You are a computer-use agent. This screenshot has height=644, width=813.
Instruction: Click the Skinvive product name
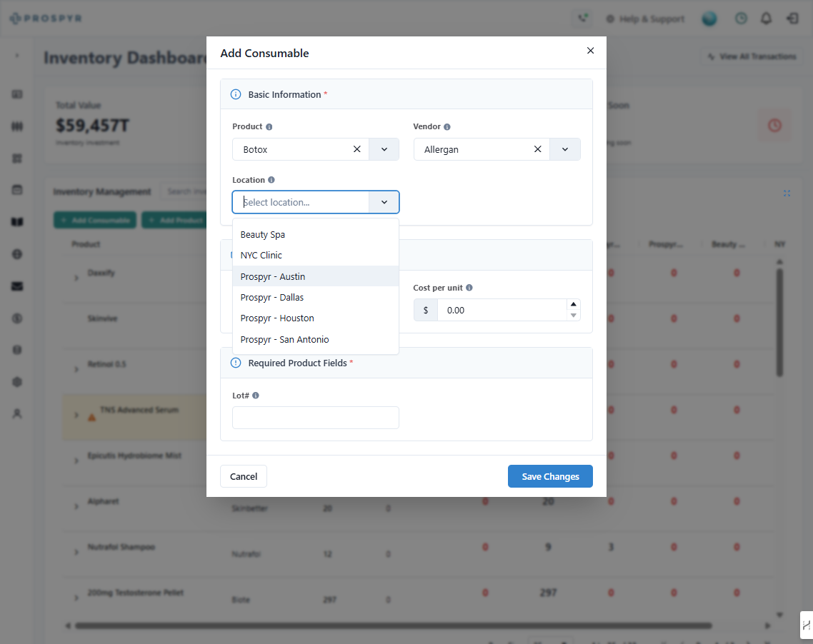[102, 318]
